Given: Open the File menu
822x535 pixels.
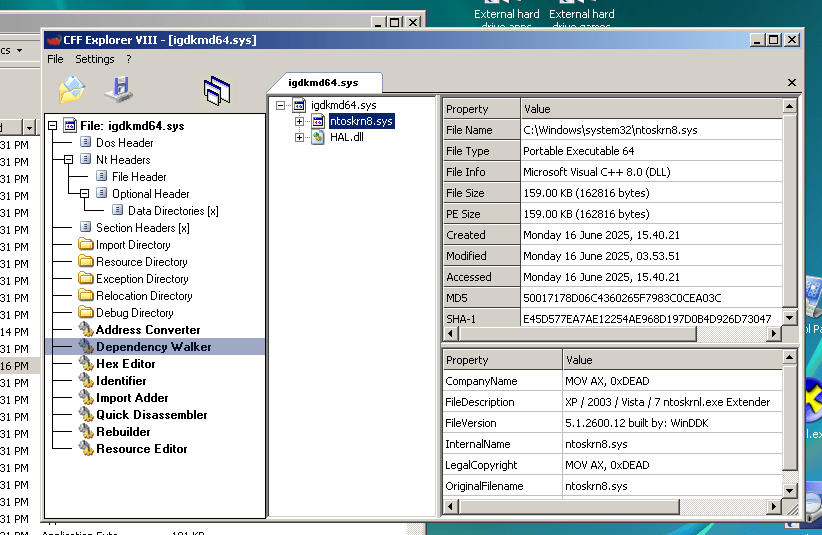Looking at the screenshot, I should [55, 59].
